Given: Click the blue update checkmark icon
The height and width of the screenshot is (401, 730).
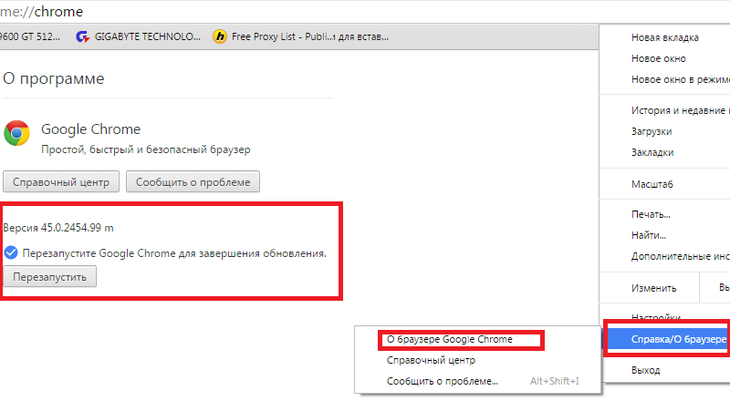Looking at the screenshot, I should (x=11, y=253).
